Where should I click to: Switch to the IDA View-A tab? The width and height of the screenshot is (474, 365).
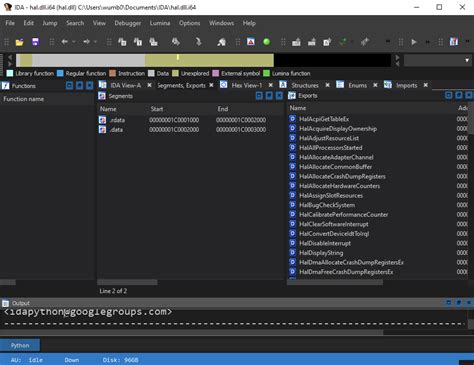coord(126,85)
